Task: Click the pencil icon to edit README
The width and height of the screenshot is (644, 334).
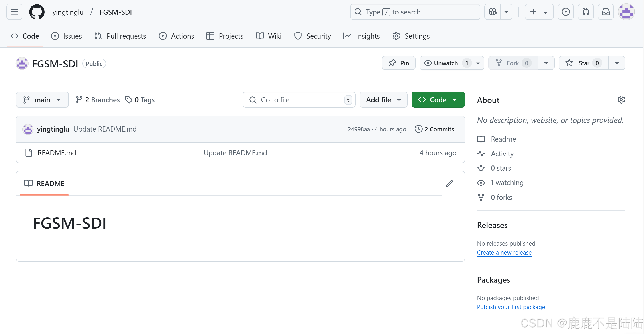Action: point(450,183)
